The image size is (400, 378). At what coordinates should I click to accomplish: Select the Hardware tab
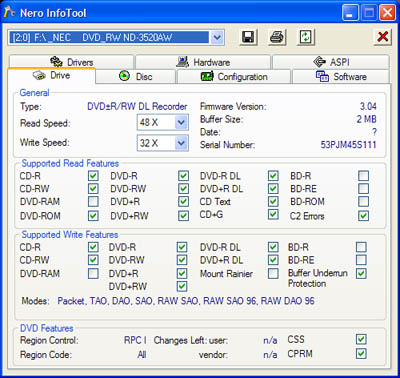203,62
